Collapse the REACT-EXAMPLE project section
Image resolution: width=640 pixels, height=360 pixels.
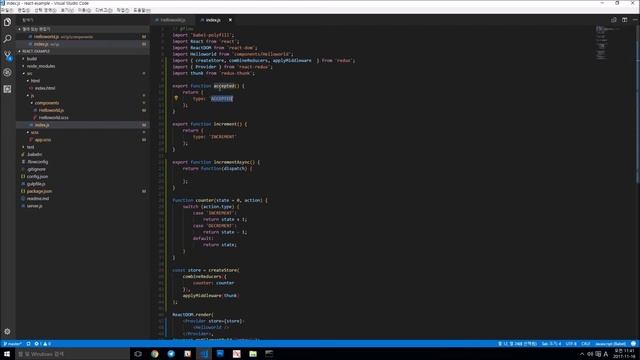click(82, 51)
